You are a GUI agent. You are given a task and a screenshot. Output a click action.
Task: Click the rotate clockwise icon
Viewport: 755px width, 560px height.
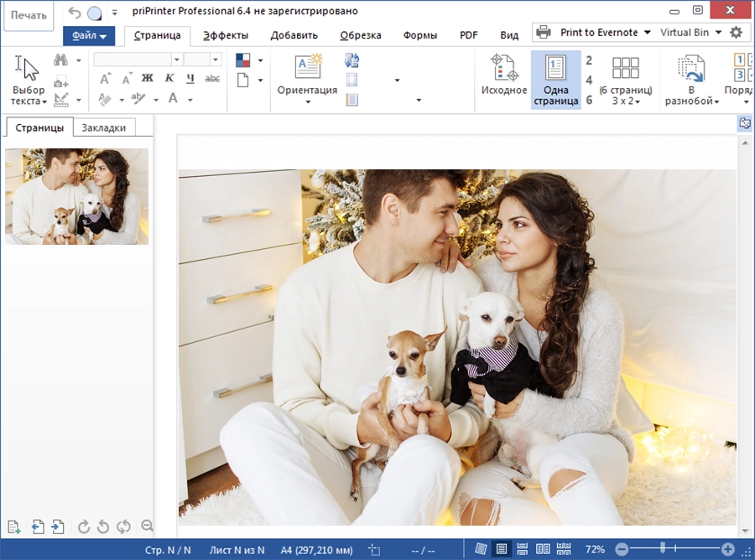coord(84,527)
